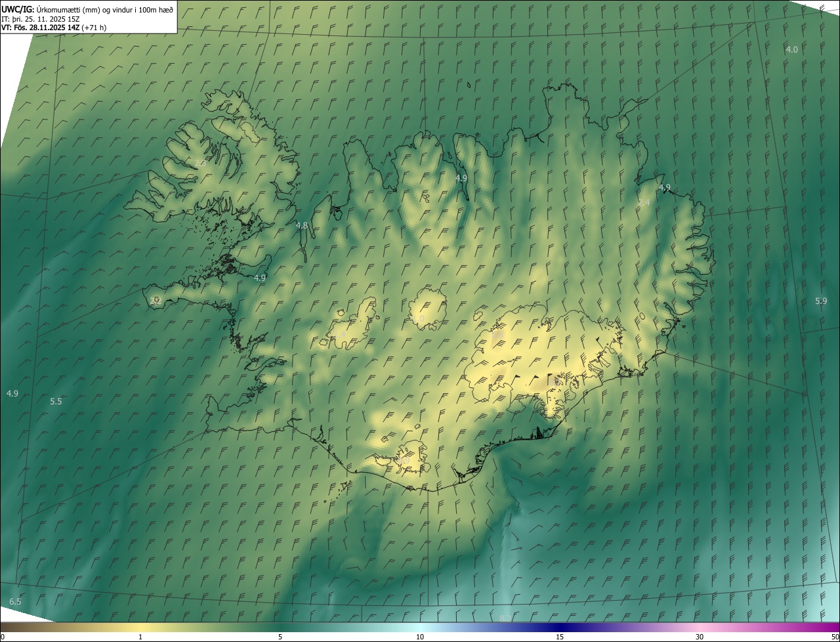Click the 5.9 value label over the sea
Image resolution: width=840 pixels, height=642 pixels.
821,301
